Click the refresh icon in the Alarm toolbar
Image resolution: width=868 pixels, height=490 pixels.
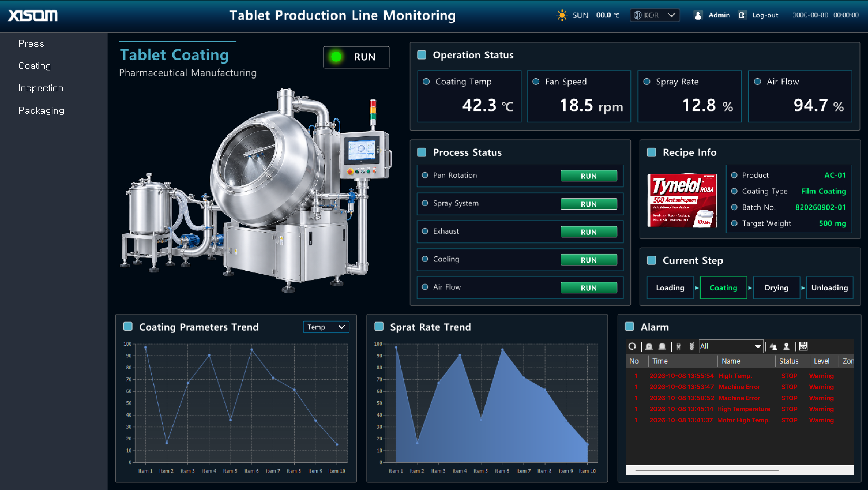(632, 346)
